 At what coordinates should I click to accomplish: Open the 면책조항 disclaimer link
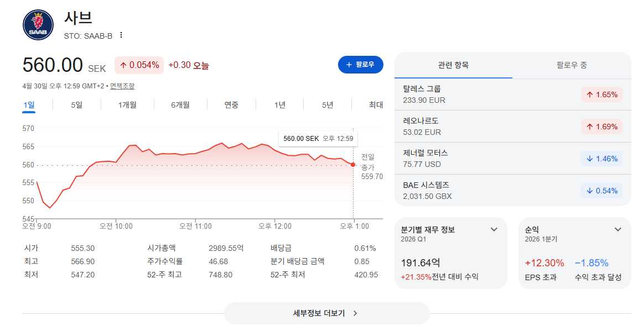[x=122, y=86]
